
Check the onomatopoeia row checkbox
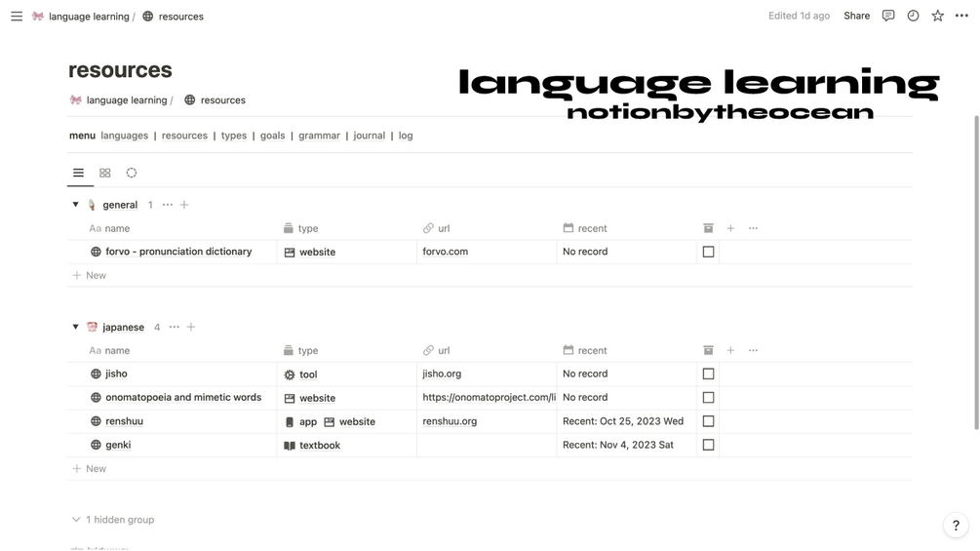pyautogui.click(x=708, y=397)
